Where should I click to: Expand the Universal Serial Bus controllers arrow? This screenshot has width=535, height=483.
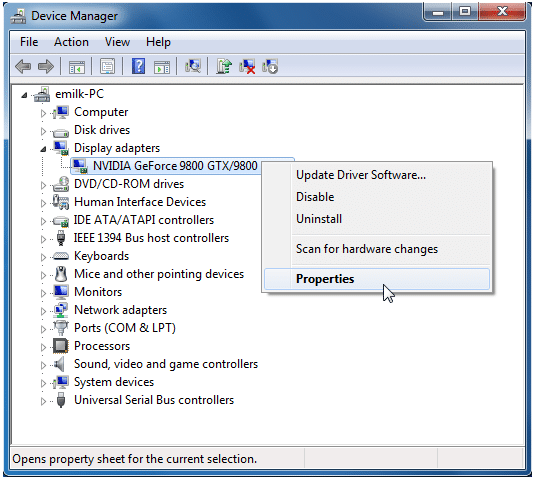pyautogui.click(x=43, y=401)
